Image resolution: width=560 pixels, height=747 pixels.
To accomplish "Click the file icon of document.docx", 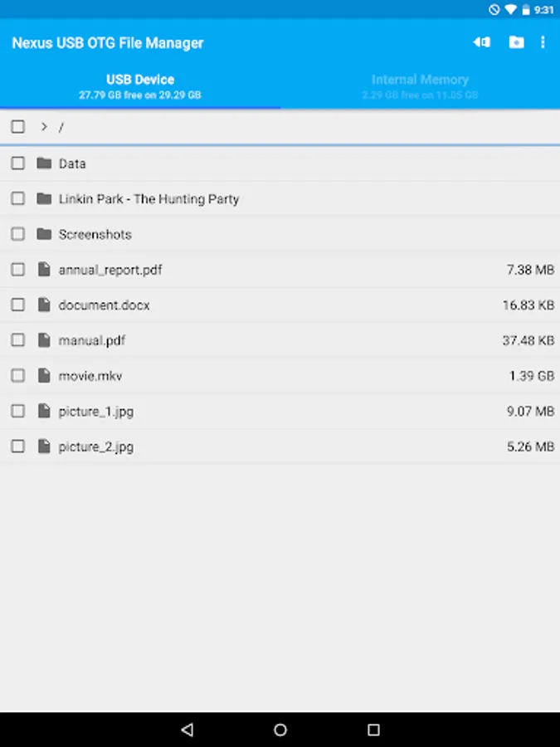I will click(x=44, y=305).
